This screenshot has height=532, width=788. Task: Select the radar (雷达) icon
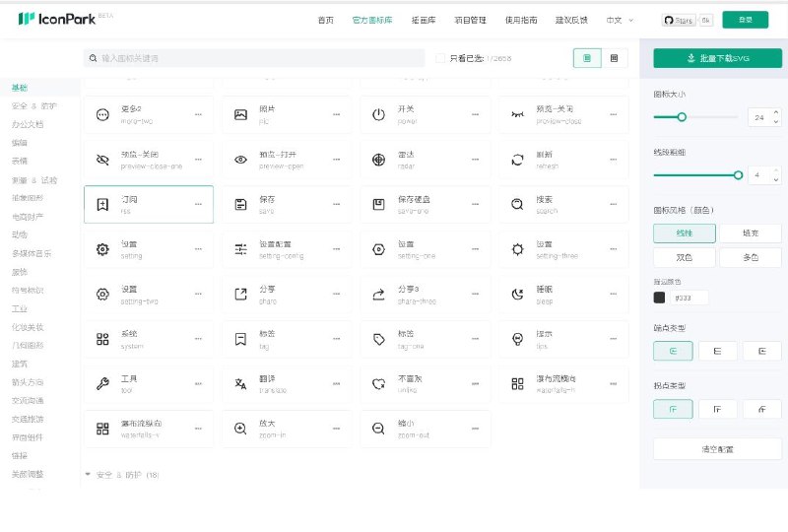(x=378, y=160)
